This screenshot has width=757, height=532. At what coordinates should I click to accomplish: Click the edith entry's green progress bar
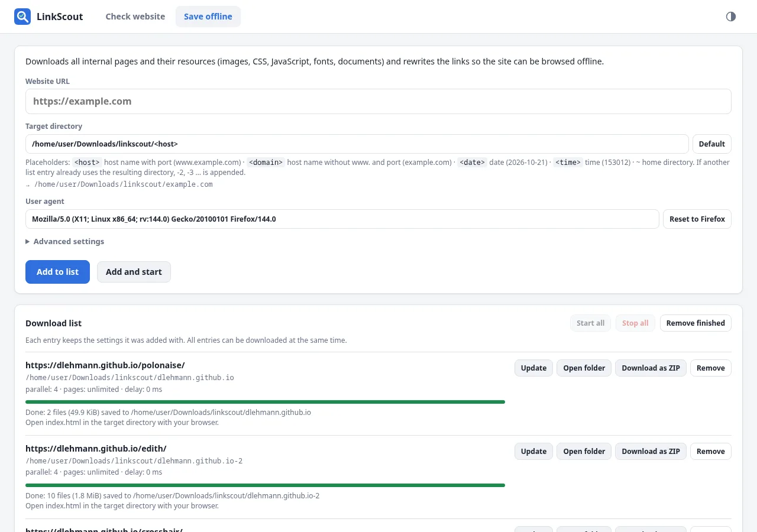(x=265, y=485)
